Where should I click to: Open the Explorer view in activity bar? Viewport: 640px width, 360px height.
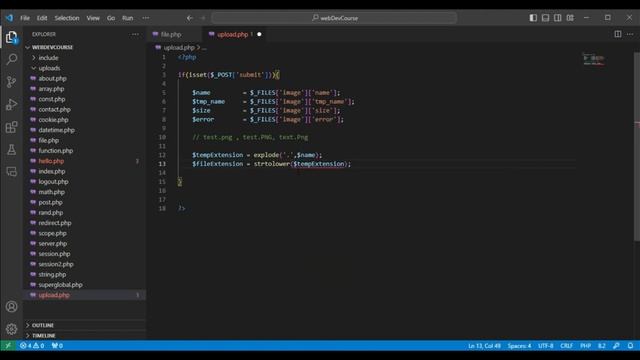click(11, 37)
